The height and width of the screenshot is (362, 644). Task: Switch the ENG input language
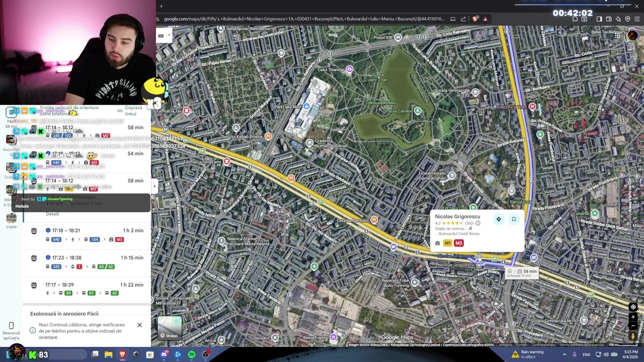586,355
